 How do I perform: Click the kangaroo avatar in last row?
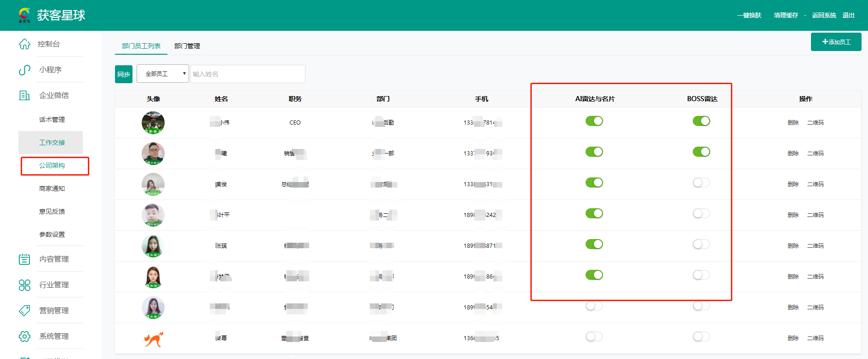(153, 339)
